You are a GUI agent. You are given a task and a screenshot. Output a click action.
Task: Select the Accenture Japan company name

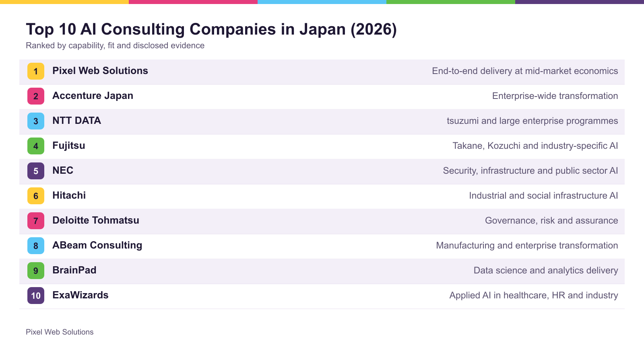click(93, 96)
